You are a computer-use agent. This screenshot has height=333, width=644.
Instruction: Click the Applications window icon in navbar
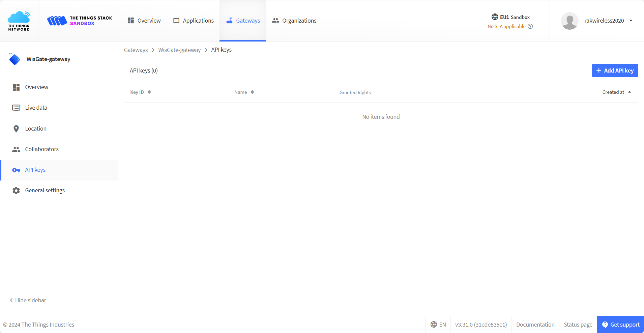coord(176,21)
